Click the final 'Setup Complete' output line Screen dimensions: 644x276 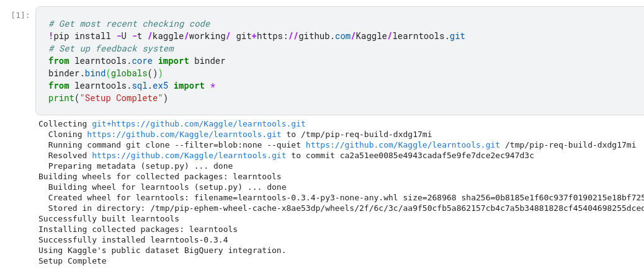point(72,261)
